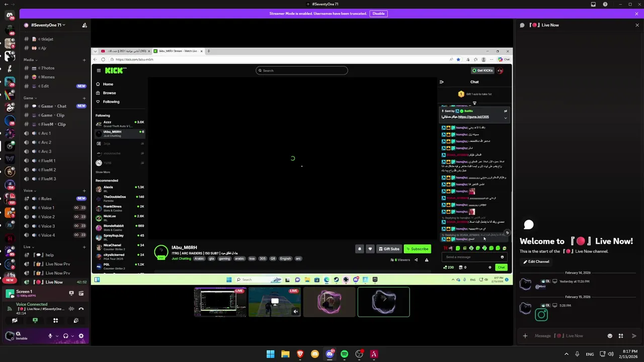Image resolution: width=644 pixels, height=362 pixels.
Task: Click the notification bell in Kick stream
Action: [359, 249]
